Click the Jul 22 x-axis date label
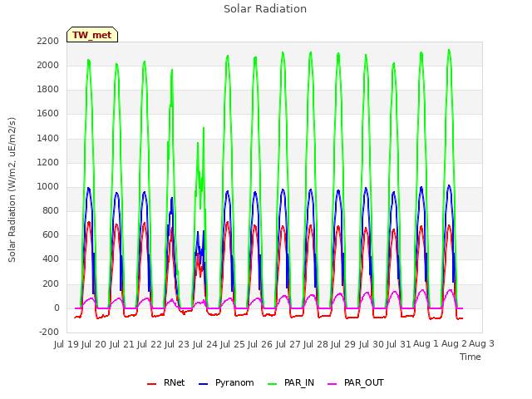Viewport: 532px width, 399px height. coord(150,344)
